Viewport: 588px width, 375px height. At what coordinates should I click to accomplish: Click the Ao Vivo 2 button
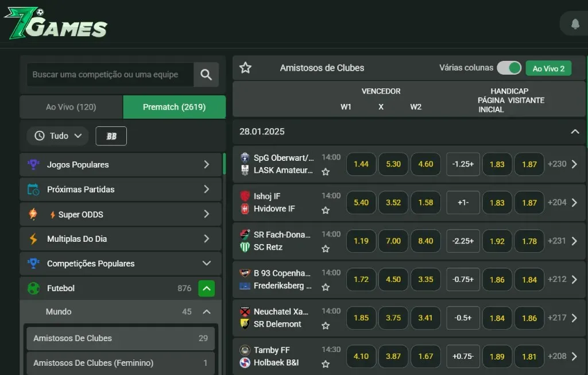(548, 68)
